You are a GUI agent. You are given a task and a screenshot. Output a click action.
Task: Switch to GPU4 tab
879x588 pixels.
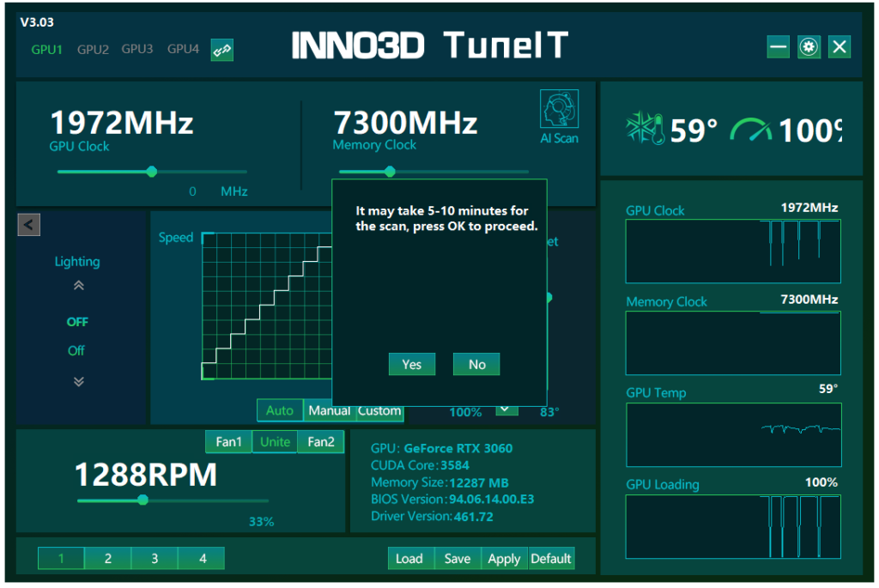(x=183, y=49)
